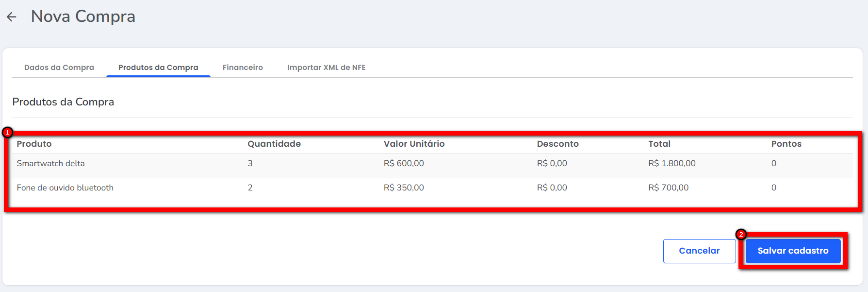
Task: Select the Fone de ouvido bluetooth row
Action: (65, 188)
